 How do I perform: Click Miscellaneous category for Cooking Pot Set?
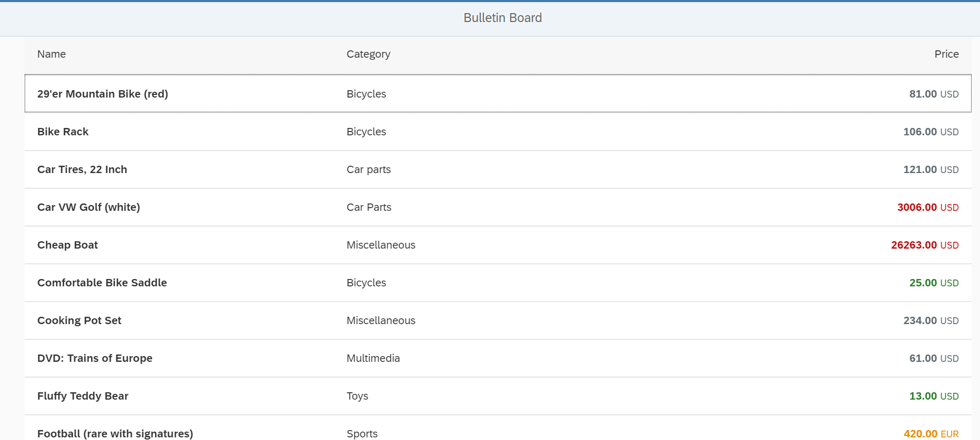coord(381,320)
